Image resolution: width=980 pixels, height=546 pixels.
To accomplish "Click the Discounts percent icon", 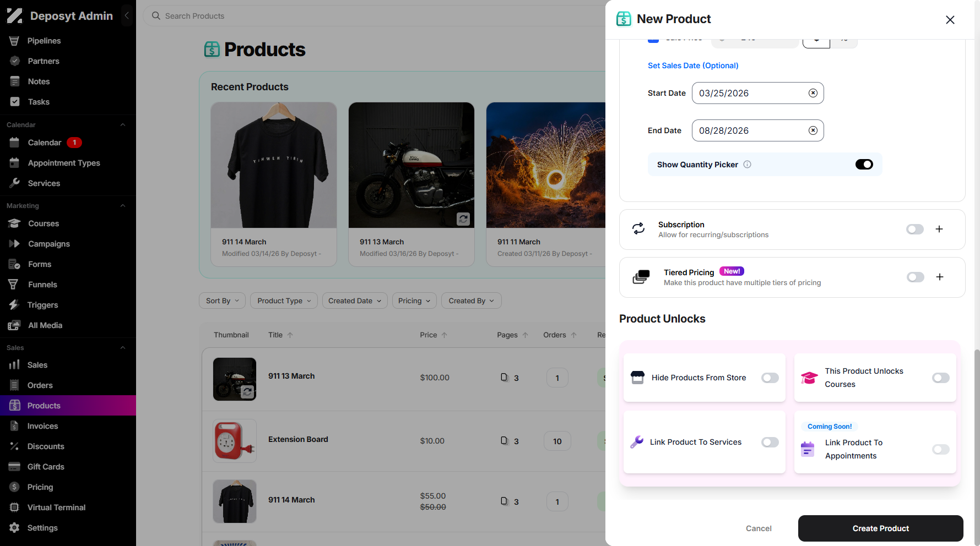I will tap(14, 446).
